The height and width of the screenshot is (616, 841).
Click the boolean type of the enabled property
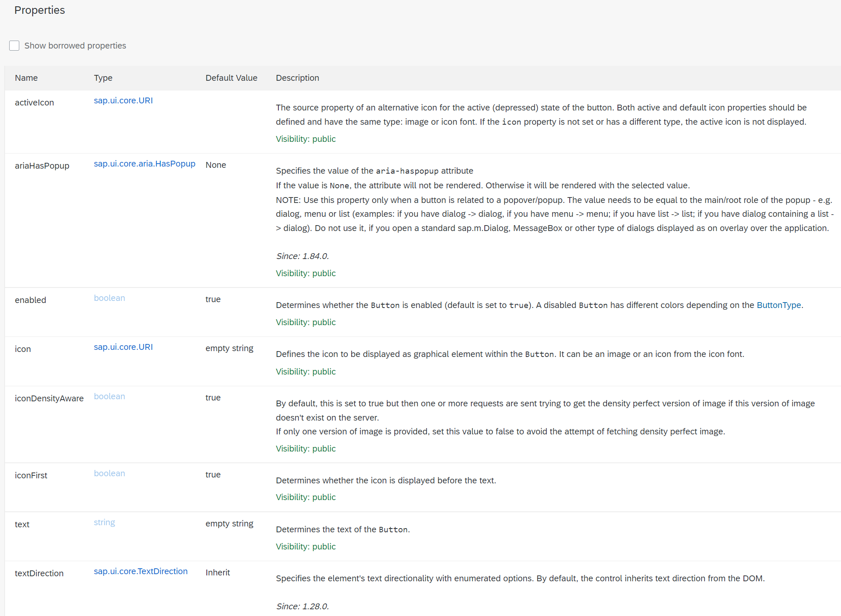109,298
